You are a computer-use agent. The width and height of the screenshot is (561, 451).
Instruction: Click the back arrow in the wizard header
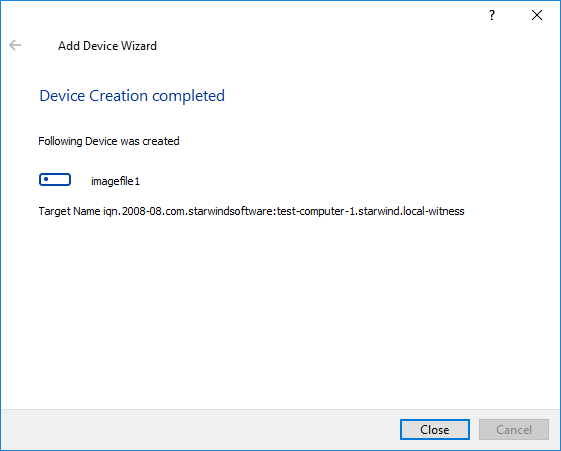click(x=15, y=45)
